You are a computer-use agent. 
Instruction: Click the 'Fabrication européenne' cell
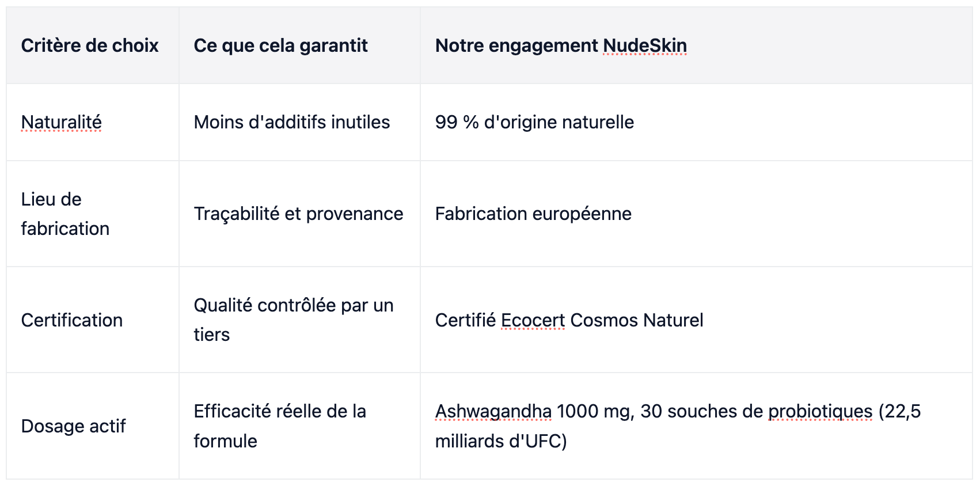click(533, 214)
